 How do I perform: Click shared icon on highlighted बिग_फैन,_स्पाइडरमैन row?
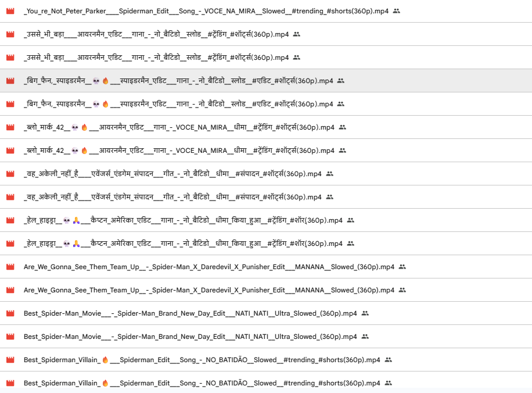[x=341, y=81]
